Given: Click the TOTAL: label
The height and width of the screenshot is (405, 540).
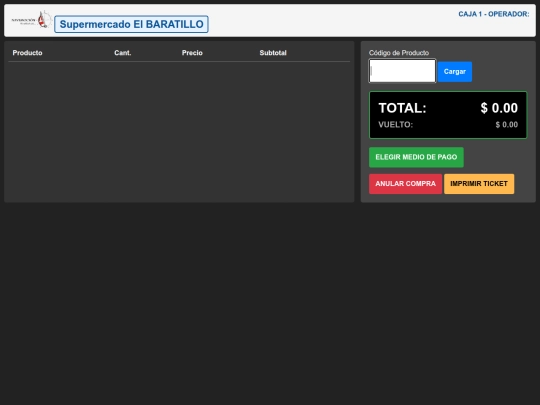Looking at the screenshot, I should 402,108.
